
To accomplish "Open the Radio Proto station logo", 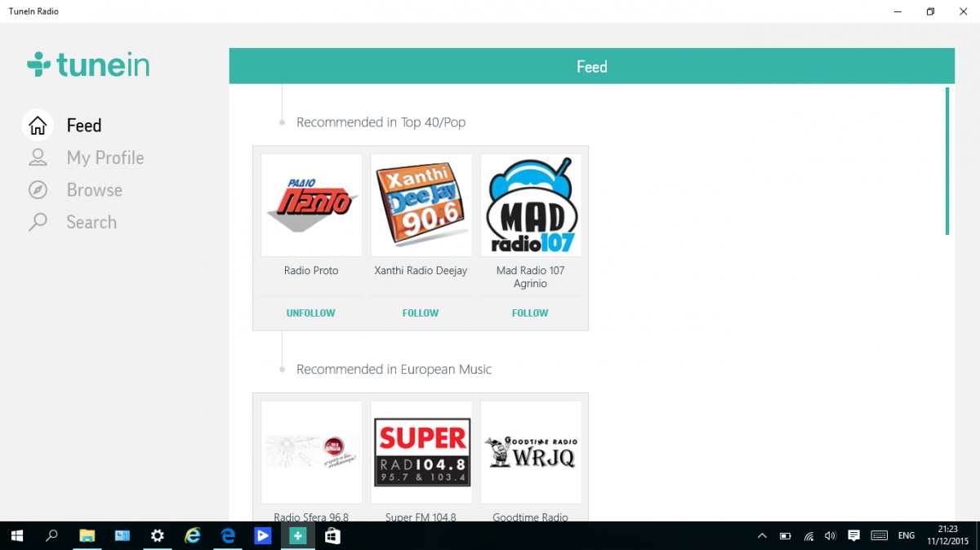I will (x=311, y=206).
